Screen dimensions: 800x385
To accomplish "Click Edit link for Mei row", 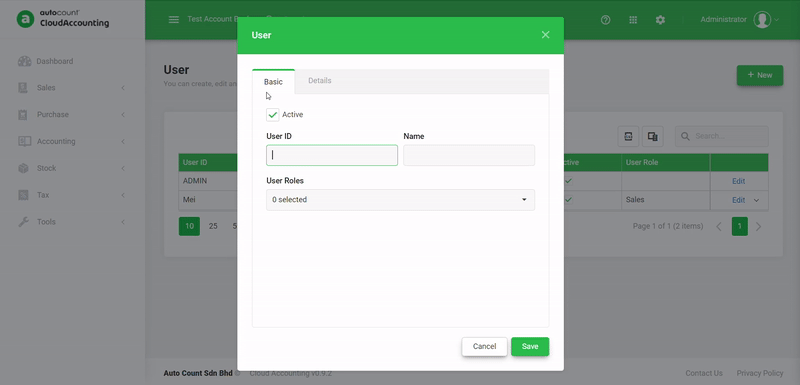I will pos(738,200).
